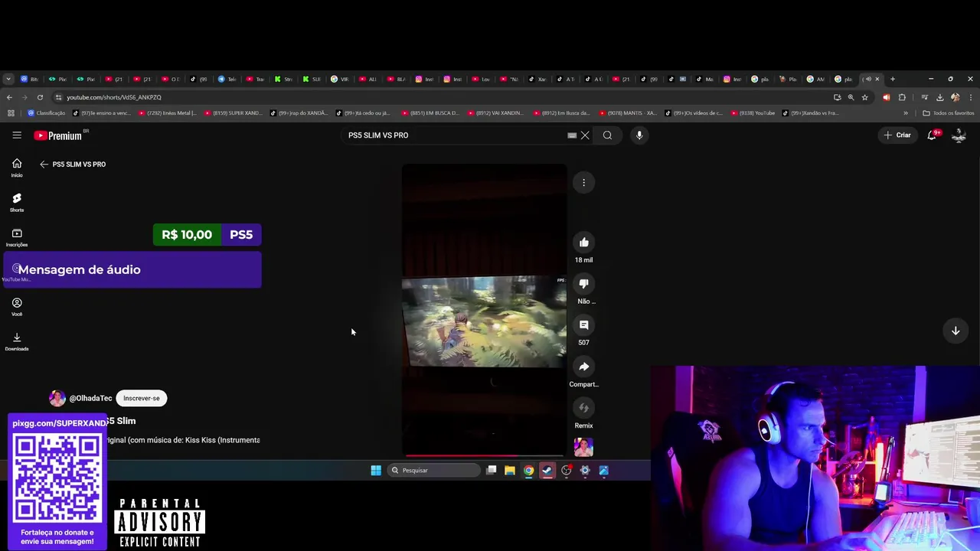The width and height of the screenshot is (980, 551).
Task: Share the short via Compartilhar
Action: tap(583, 367)
